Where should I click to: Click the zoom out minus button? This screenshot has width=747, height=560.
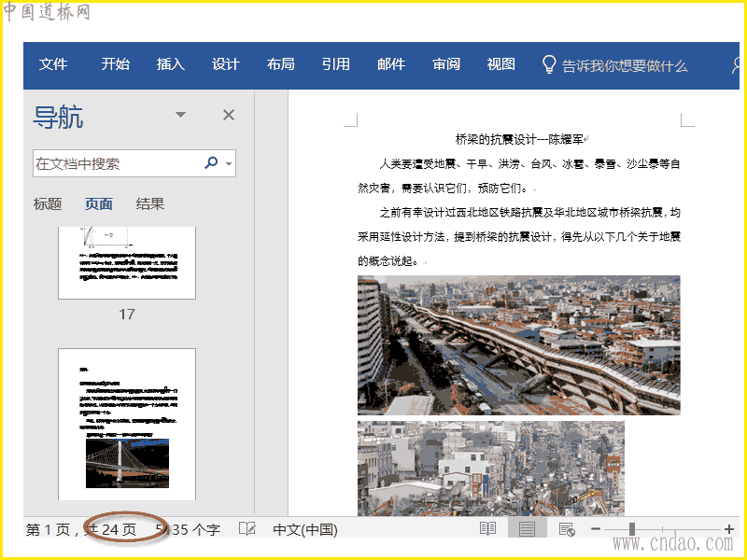click(596, 528)
